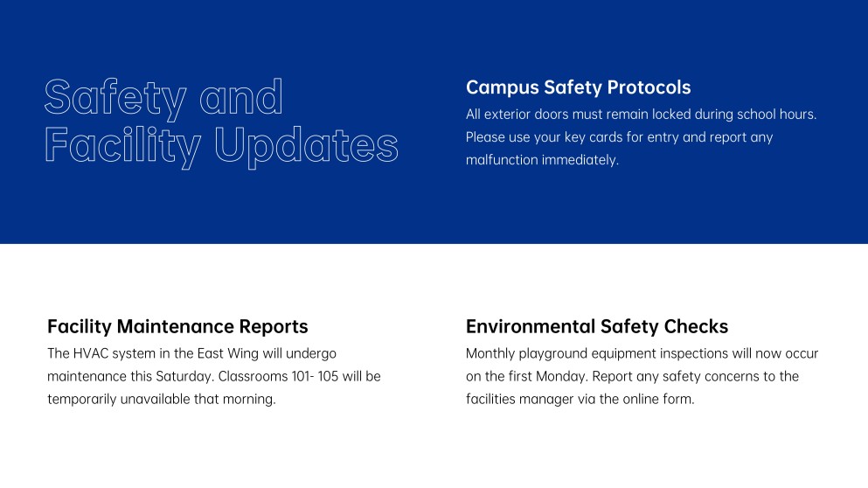Click the word 'Protocols' in the heading

649,87
